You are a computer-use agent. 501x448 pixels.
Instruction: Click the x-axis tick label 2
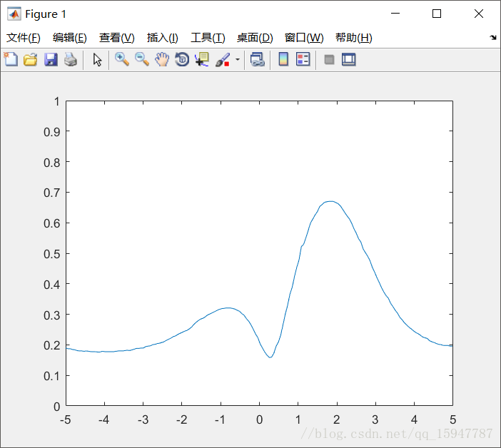[336, 419]
